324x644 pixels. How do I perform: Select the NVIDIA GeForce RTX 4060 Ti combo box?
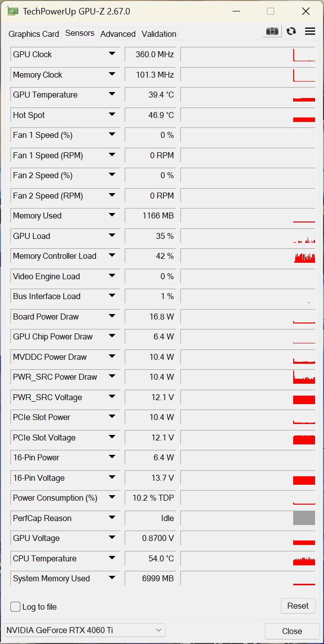tap(84, 630)
